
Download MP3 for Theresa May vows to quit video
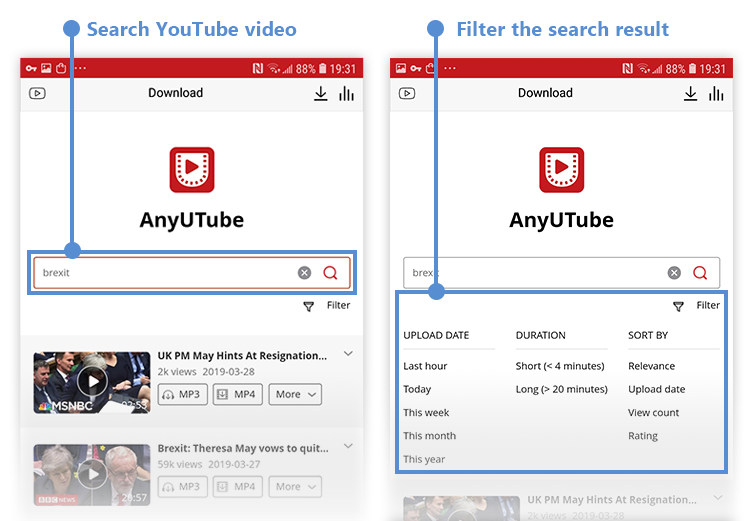pyautogui.click(x=183, y=487)
